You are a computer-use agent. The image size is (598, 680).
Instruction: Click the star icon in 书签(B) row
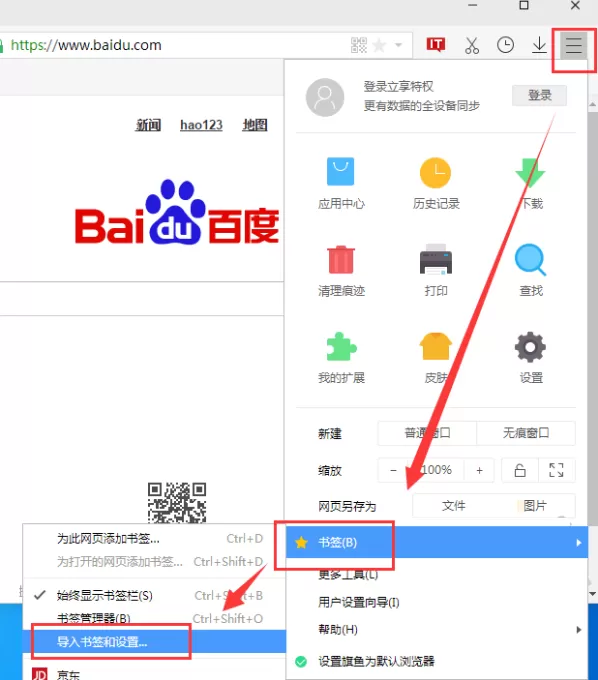[x=301, y=542]
